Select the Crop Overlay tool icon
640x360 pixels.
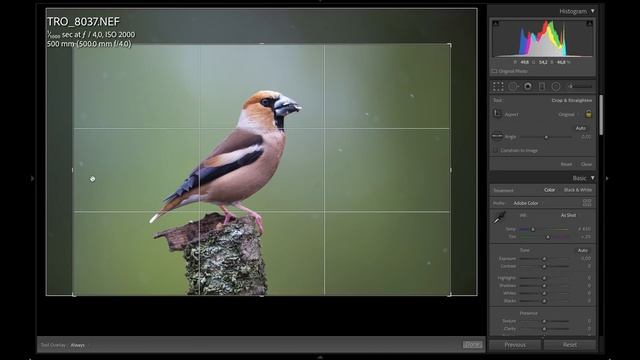[x=498, y=86]
